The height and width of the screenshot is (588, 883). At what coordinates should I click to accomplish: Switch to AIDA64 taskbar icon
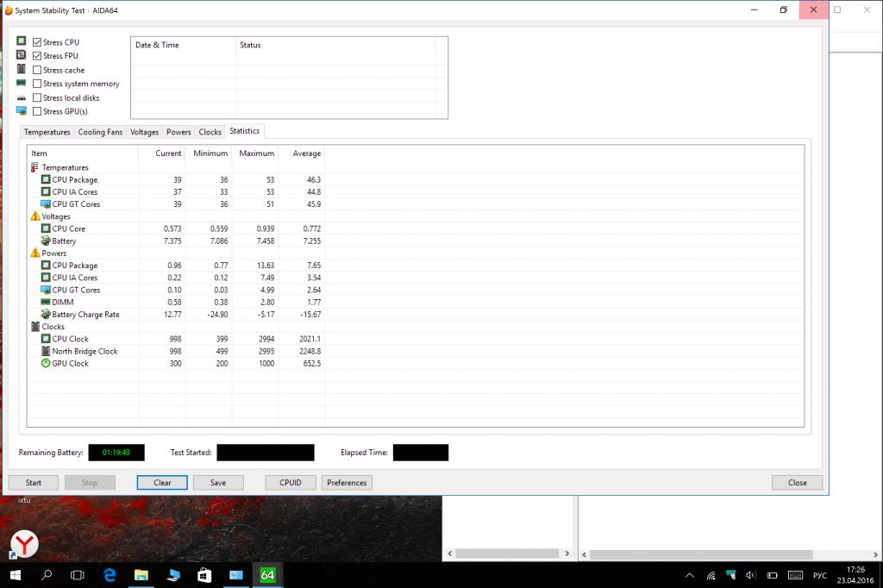point(267,575)
